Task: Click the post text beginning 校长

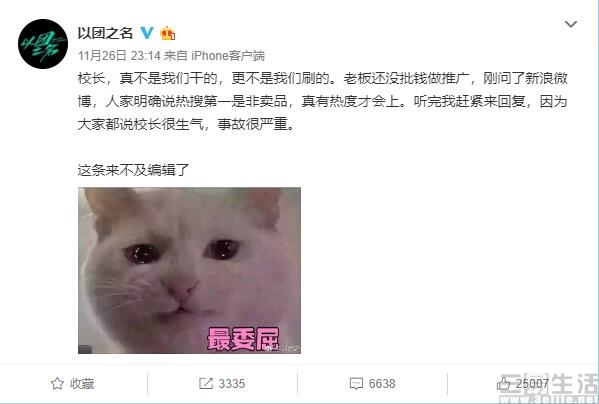Action: tap(322, 101)
